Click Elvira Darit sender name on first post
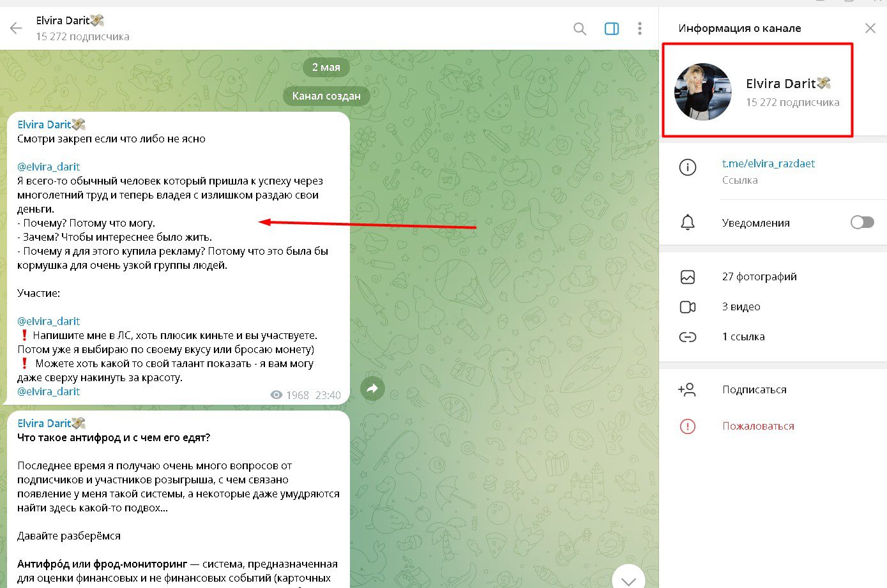887x588 pixels. [x=51, y=124]
